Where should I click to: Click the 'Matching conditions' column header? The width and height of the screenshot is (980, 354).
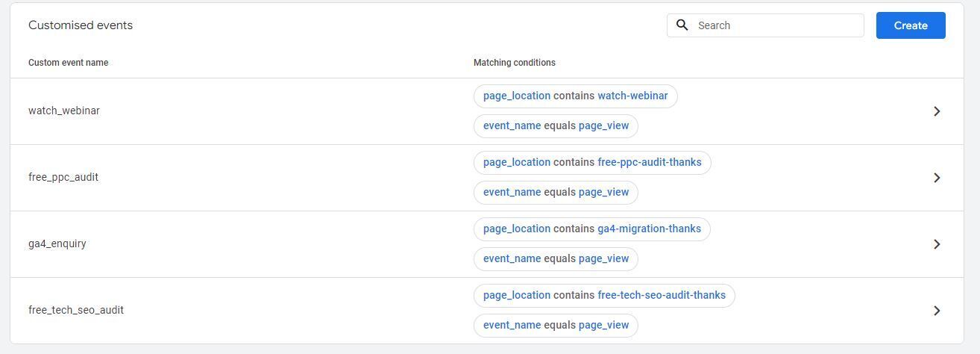point(515,63)
